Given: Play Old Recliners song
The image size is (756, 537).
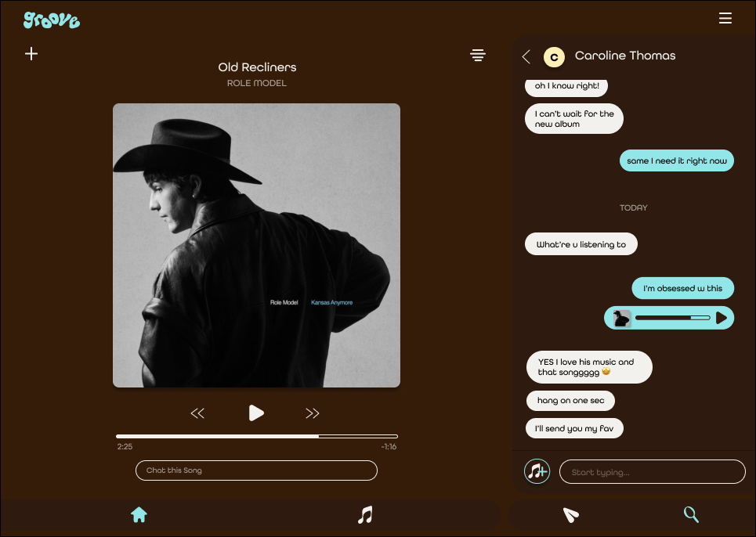Looking at the screenshot, I should (x=256, y=413).
